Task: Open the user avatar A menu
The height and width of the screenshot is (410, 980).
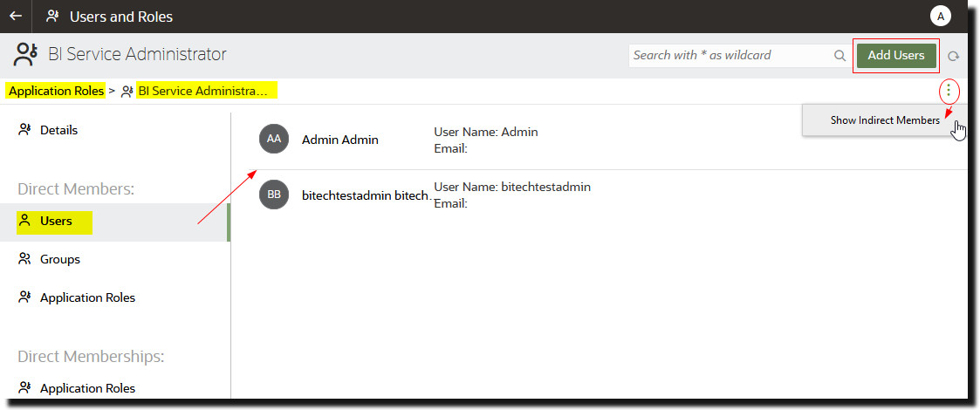Action: coord(940,17)
